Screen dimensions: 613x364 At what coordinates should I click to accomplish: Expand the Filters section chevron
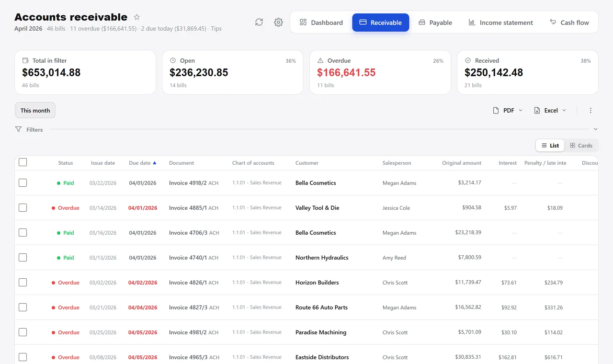(595, 129)
